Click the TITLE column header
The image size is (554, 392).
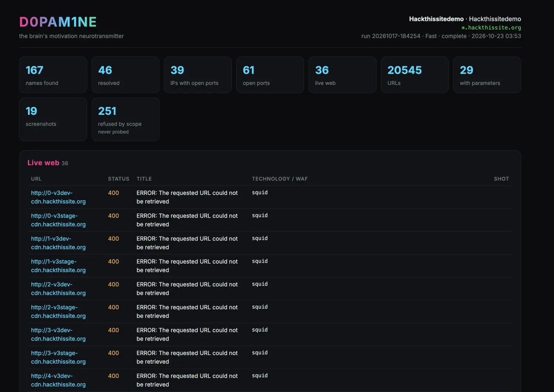tap(144, 179)
